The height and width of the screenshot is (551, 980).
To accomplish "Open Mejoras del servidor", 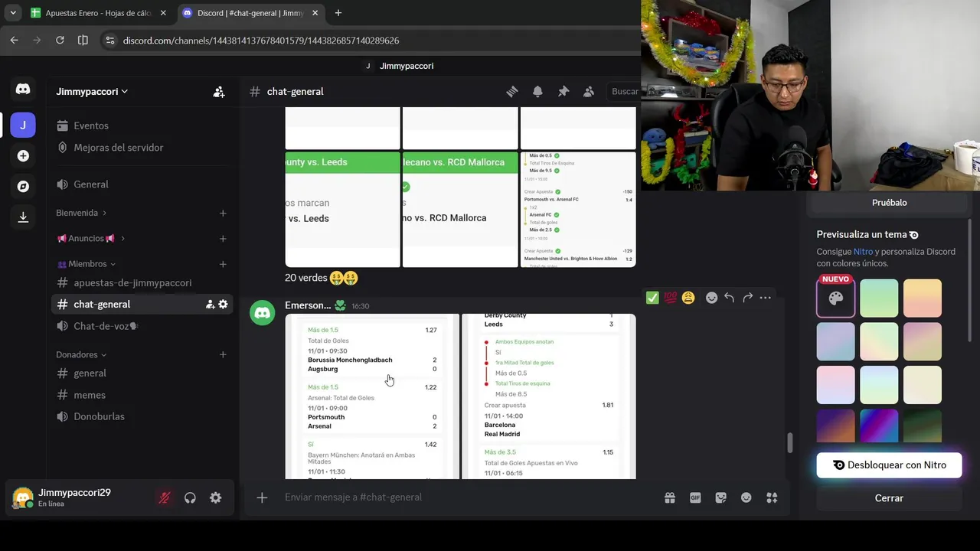I will coord(142,148).
